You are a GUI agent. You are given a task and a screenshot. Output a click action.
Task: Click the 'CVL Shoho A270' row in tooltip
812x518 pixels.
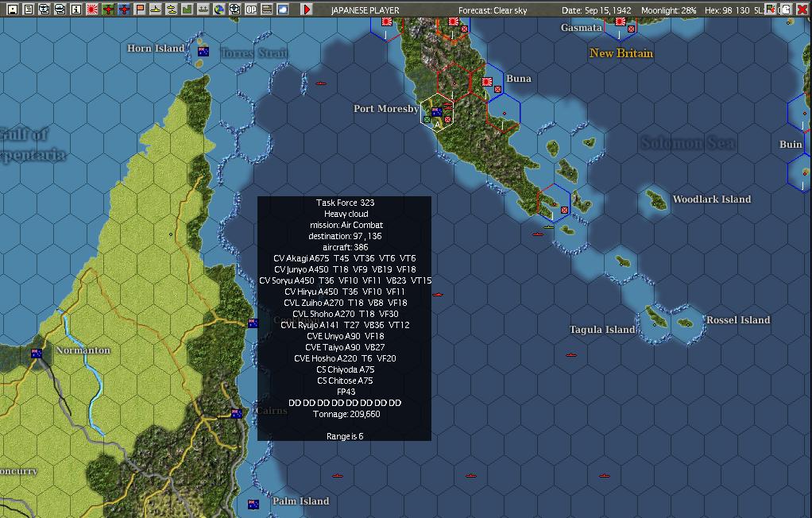click(x=345, y=314)
